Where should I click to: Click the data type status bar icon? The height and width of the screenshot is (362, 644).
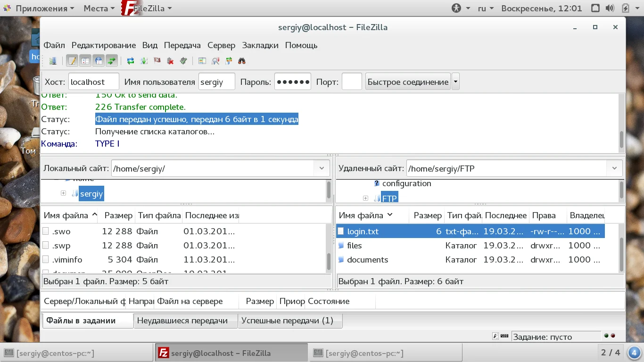tap(495, 336)
